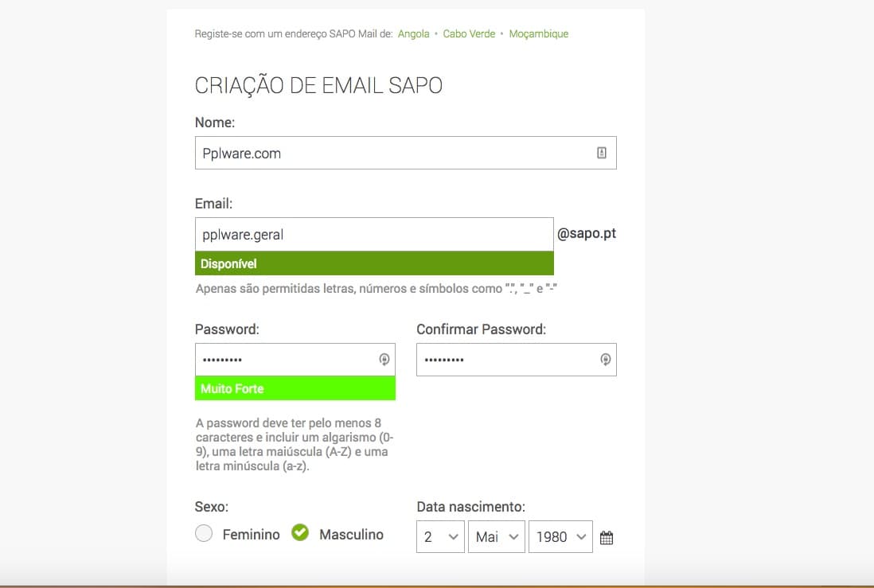This screenshot has height=588, width=874.
Task: Click the Muito Forte password strength bar
Action: [x=295, y=388]
